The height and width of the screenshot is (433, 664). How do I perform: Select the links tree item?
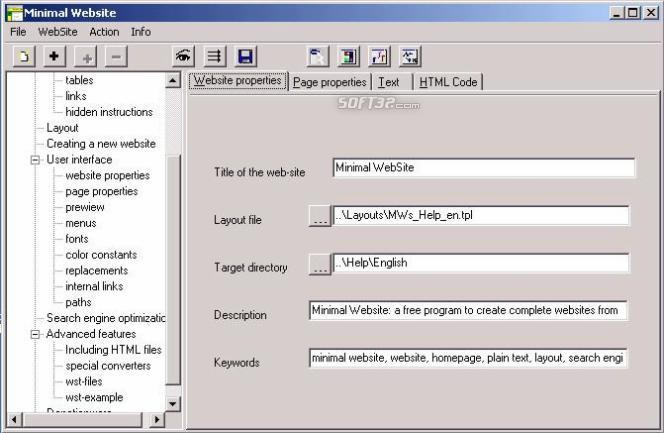[x=76, y=96]
